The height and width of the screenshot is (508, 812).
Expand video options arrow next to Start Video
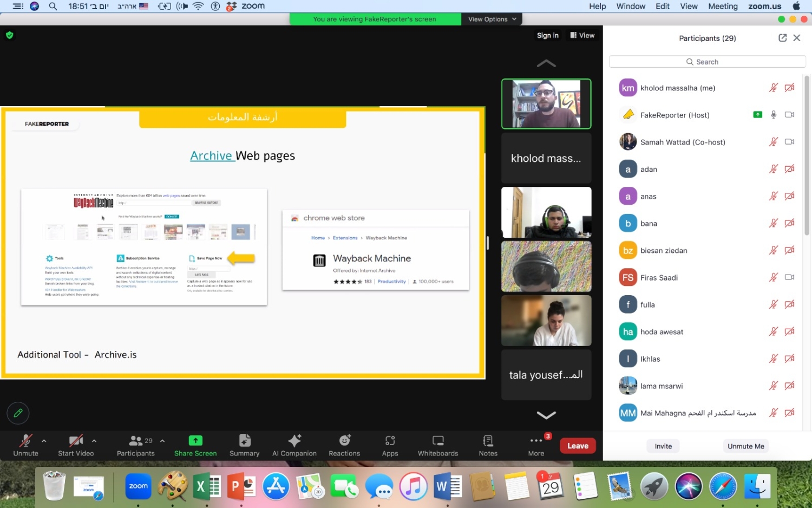pyautogui.click(x=94, y=441)
